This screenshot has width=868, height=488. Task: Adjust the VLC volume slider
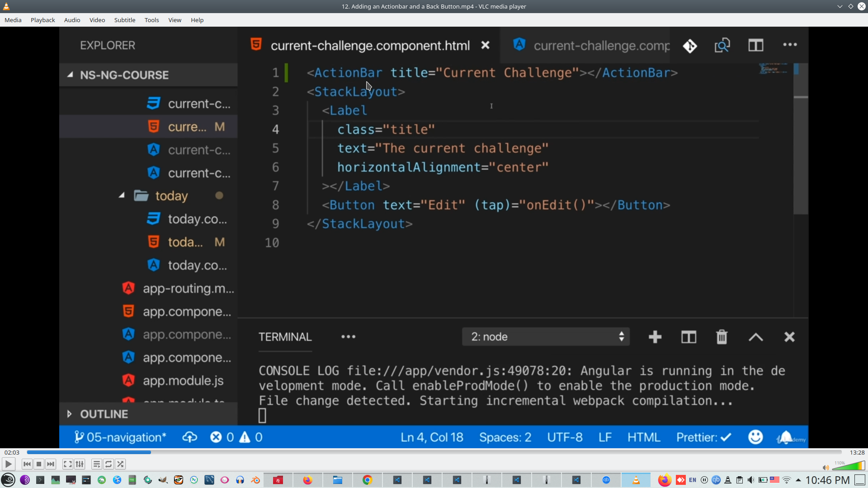coord(849,466)
